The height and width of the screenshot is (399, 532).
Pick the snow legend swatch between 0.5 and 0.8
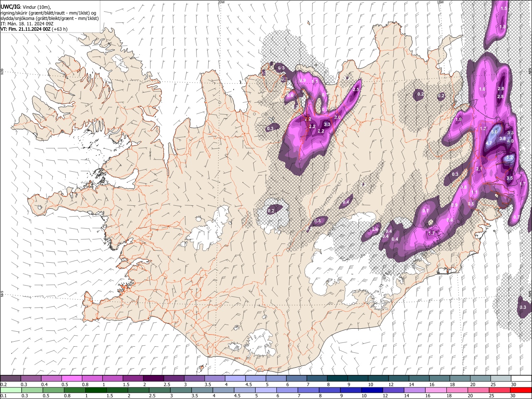tap(71, 379)
